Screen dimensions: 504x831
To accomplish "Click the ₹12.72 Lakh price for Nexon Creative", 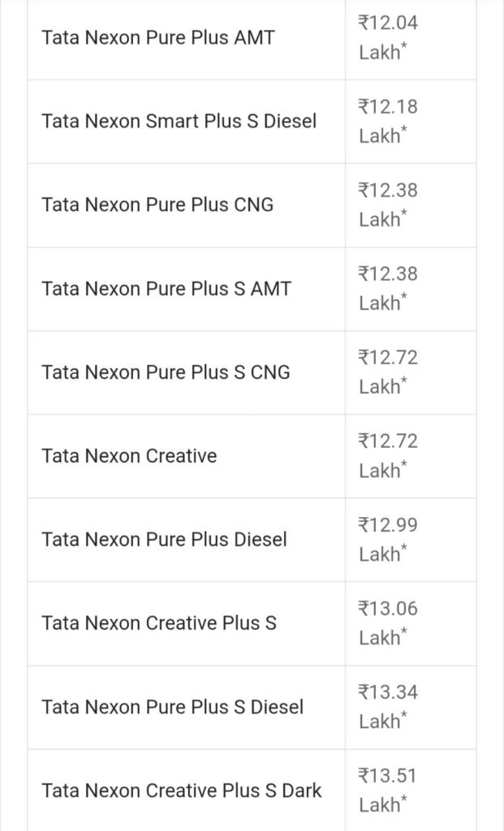I will 389,455.
